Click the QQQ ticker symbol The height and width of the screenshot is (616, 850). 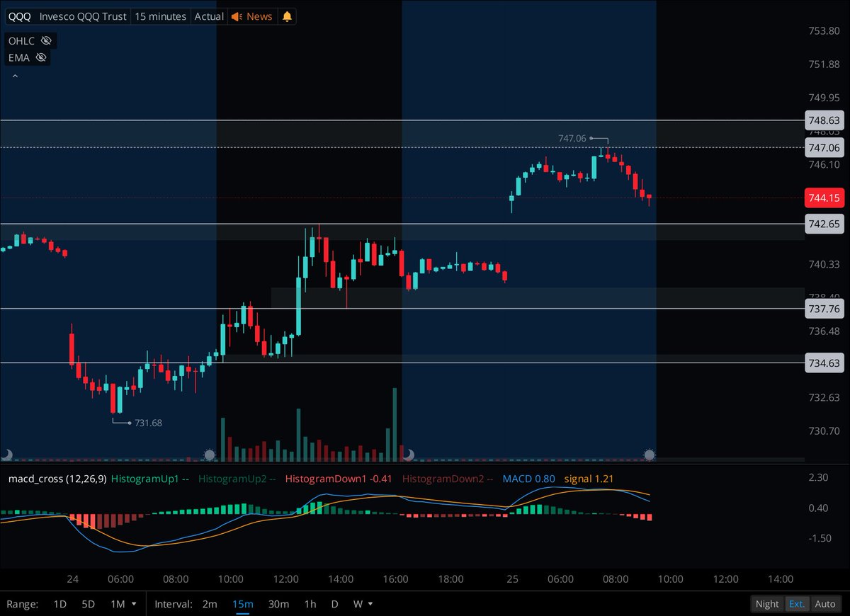click(x=20, y=16)
